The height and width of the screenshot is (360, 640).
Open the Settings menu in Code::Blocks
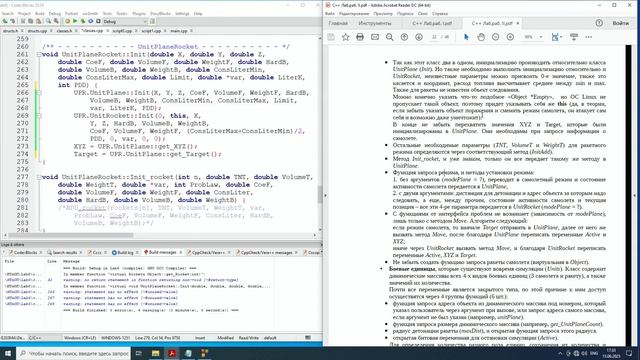click(x=182, y=13)
